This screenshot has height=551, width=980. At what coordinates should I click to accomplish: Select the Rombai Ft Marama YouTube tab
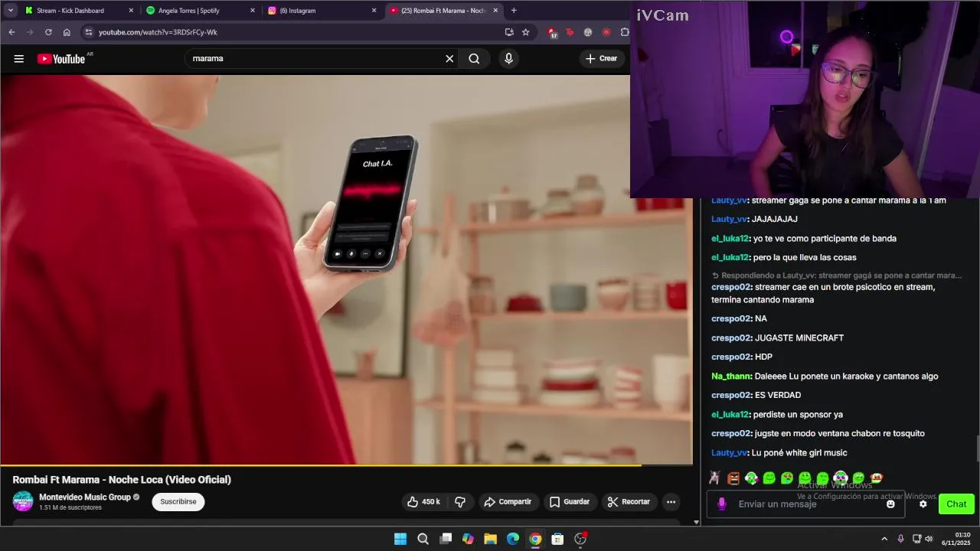pos(443,11)
